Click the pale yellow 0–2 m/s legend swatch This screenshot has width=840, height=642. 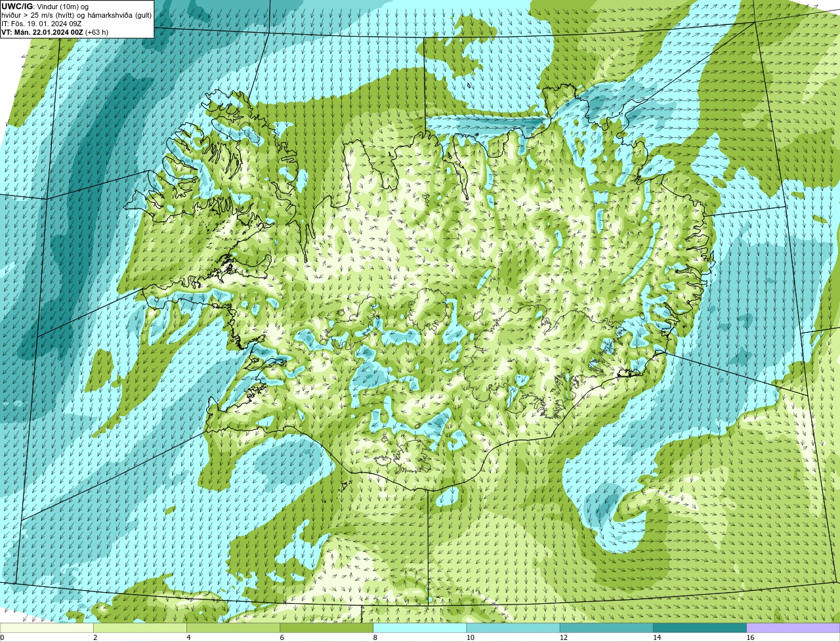[47, 628]
